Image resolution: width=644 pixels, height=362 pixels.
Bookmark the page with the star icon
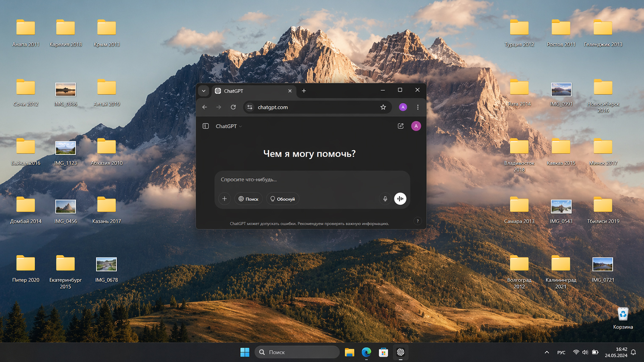[383, 107]
